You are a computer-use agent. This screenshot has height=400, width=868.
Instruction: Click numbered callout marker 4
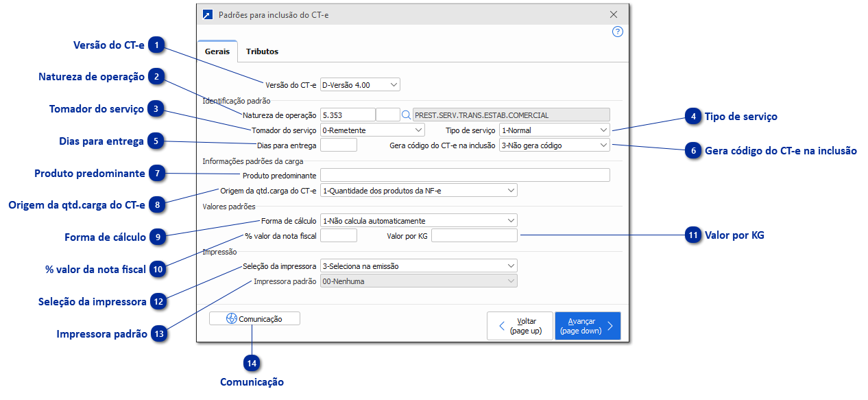tap(693, 117)
